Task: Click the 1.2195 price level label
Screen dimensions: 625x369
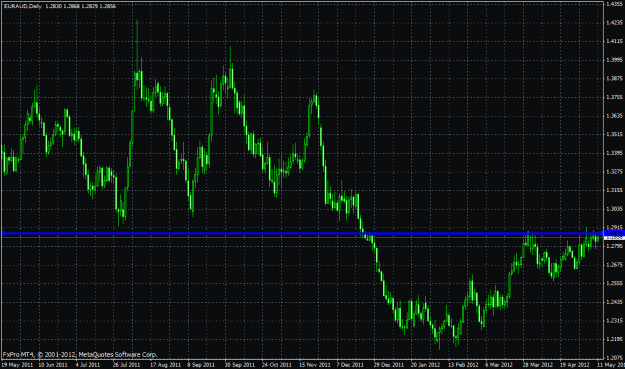Action: 614,339
